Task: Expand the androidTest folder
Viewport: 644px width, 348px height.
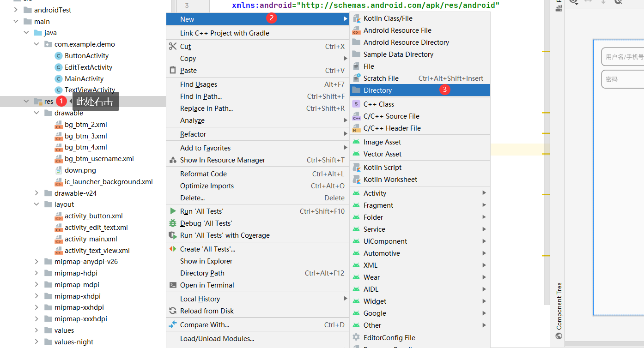Action: coord(16,10)
